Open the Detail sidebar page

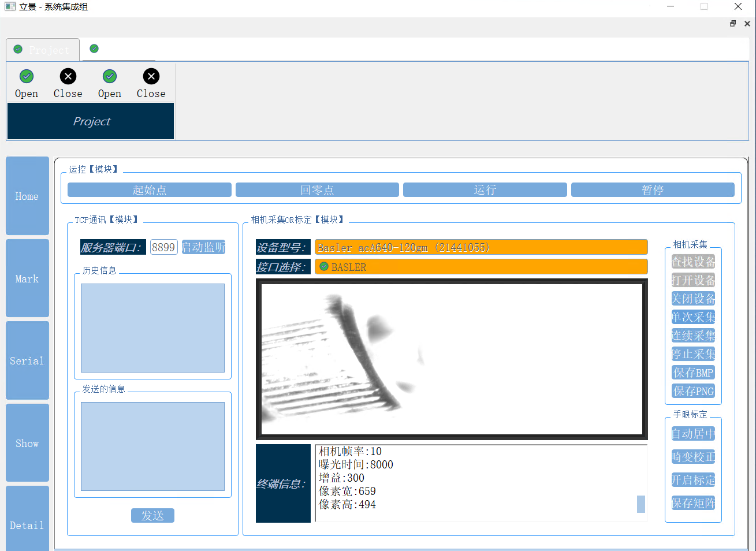(27, 519)
